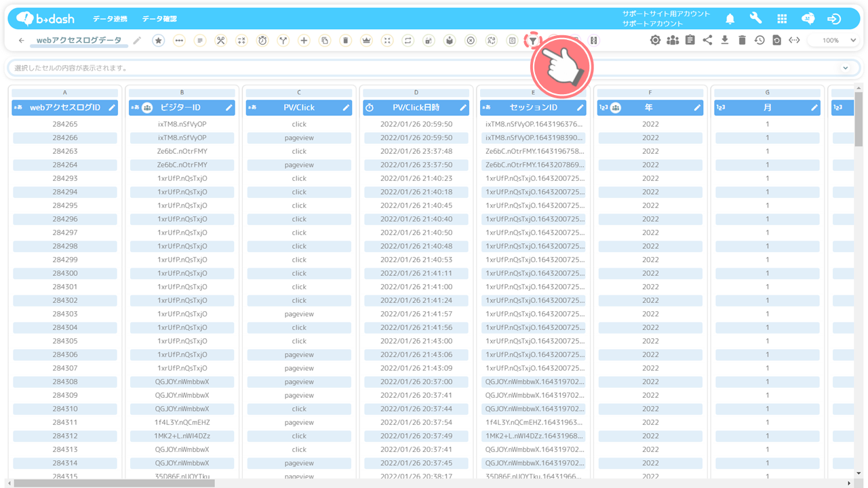Screen dimensions: 868x488
Task: Click the share icon in the right toolbar
Action: 707,41
